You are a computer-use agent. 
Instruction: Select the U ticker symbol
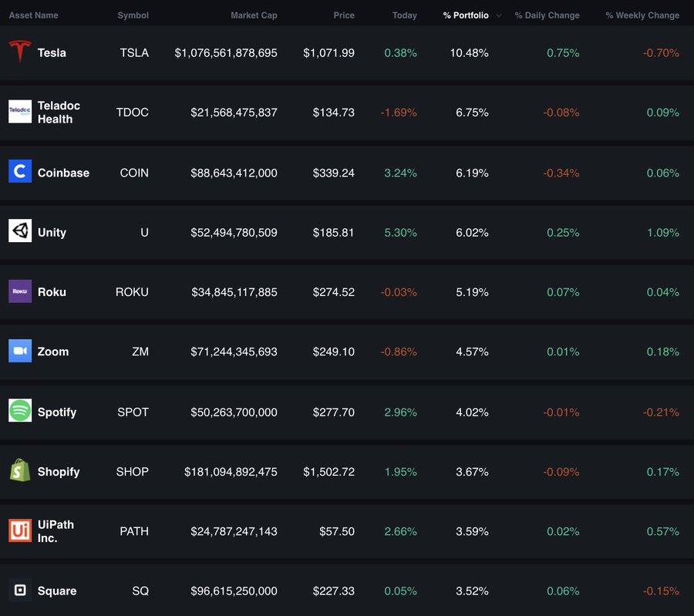pos(144,232)
